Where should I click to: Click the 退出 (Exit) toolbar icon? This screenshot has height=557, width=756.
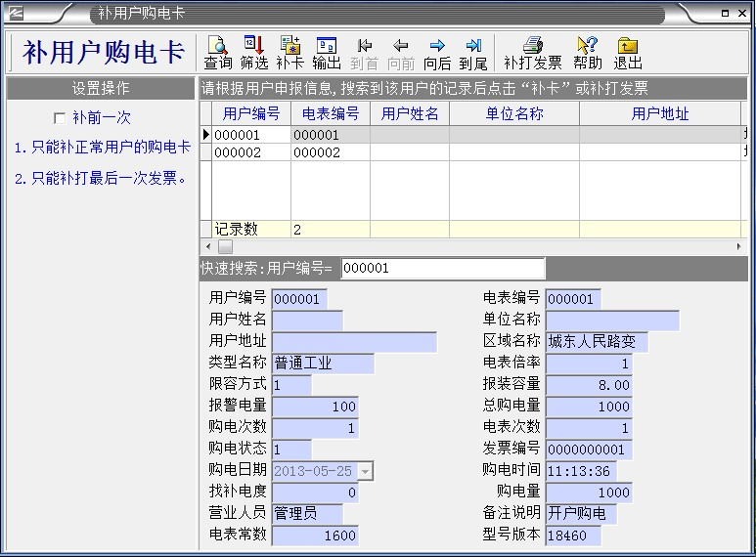coord(628,53)
